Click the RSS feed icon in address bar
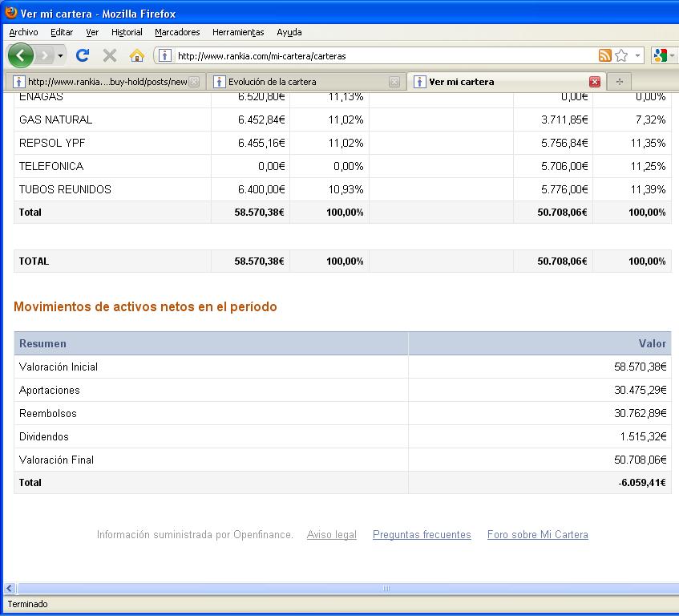The height and width of the screenshot is (616, 679). click(x=604, y=55)
